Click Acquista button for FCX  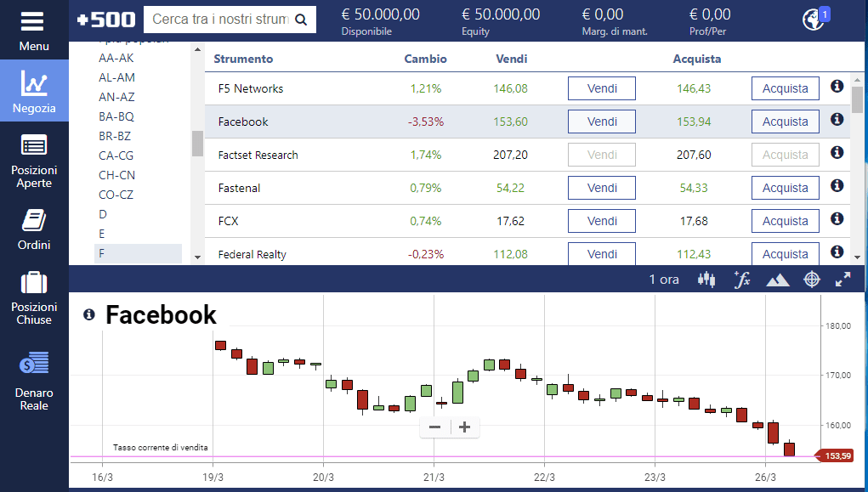[785, 222]
